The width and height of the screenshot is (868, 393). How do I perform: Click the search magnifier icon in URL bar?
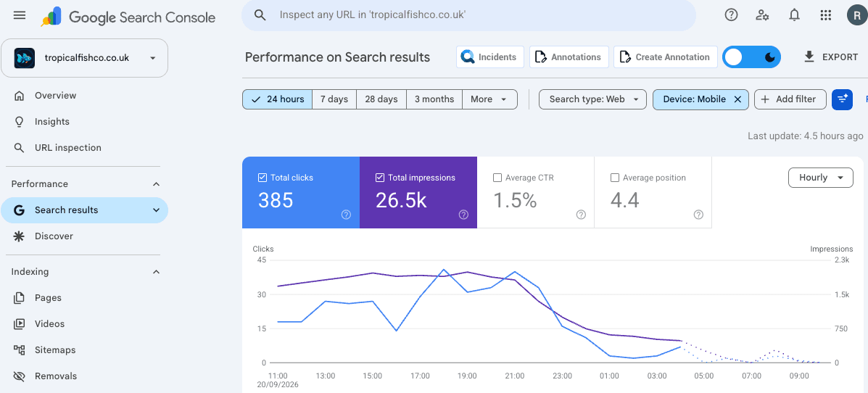click(260, 15)
